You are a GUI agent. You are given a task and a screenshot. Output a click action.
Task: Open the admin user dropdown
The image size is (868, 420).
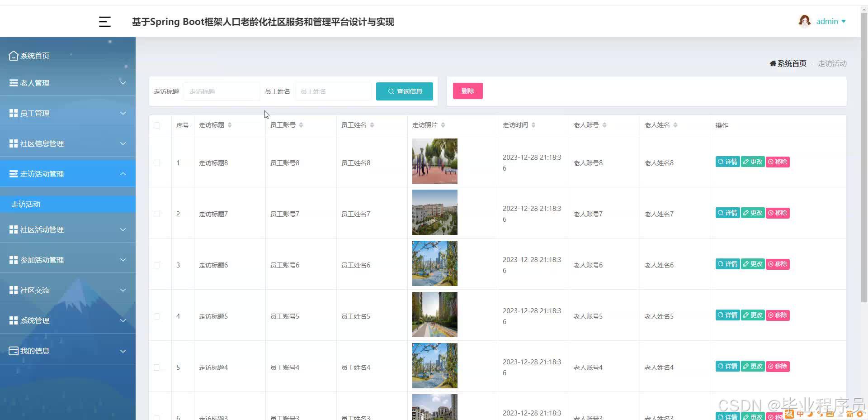click(x=831, y=21)
